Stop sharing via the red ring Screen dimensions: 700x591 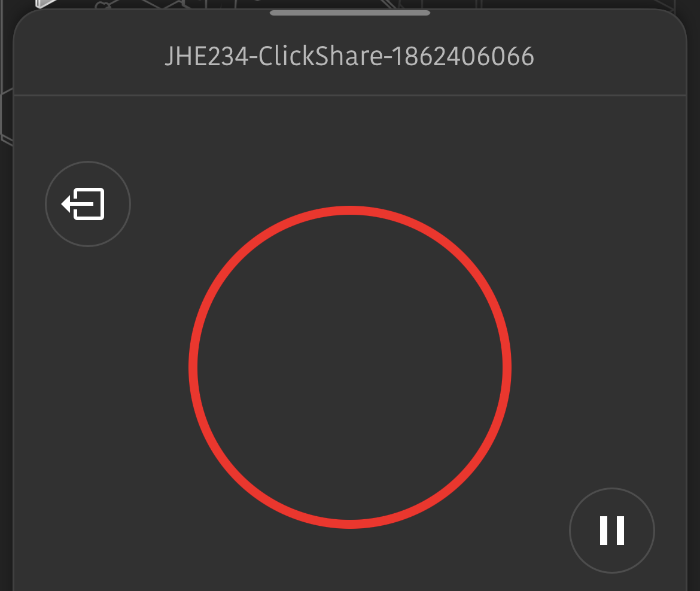point(350,367)
